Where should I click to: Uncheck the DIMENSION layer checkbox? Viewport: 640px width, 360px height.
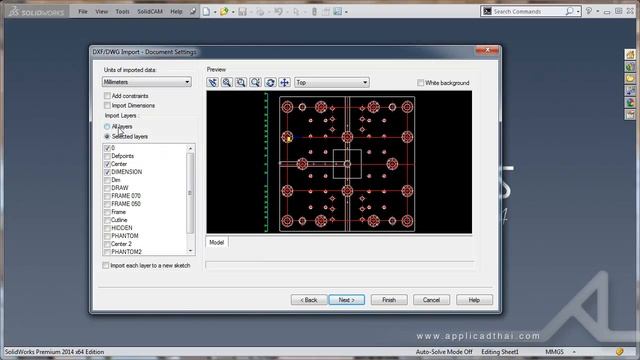[x=107, y=172]
